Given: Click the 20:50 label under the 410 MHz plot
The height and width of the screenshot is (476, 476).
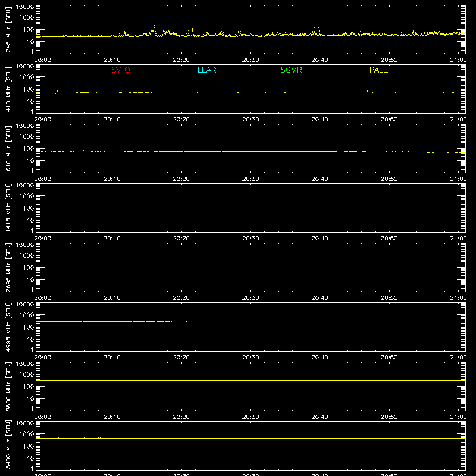Looking at the screenshot, I should [x=389, y=120].
